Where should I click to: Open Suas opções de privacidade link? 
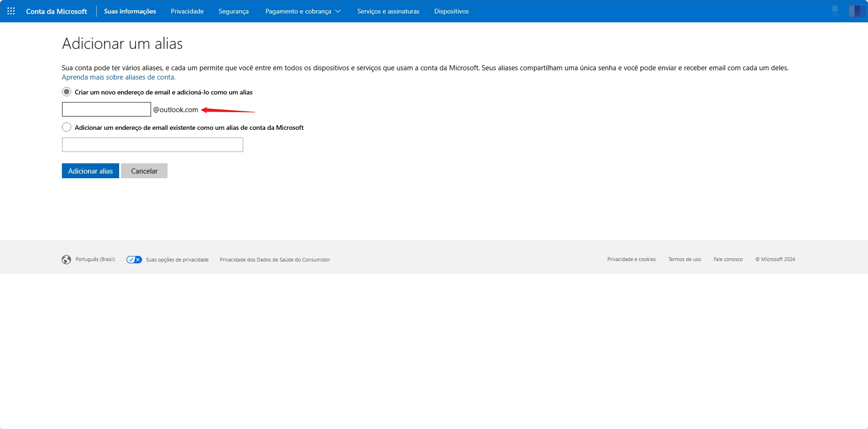[177, 260]
